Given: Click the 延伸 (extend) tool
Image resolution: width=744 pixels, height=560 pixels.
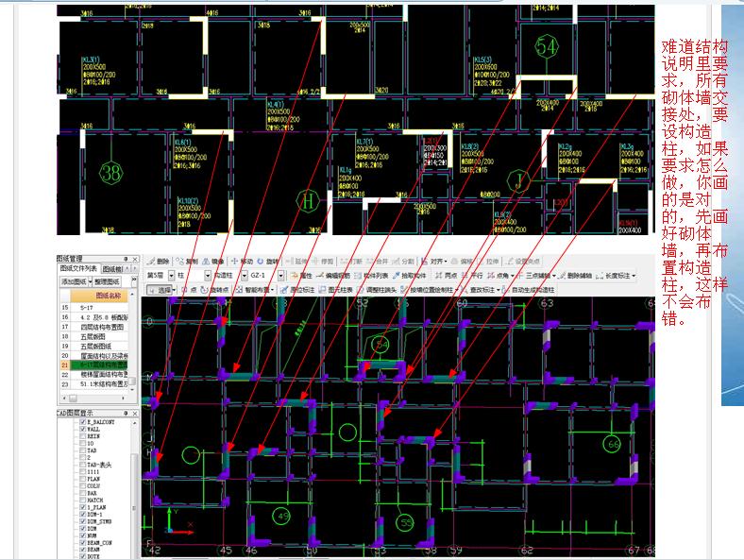Looking at the screenshot, I should [x=297, y=261].
